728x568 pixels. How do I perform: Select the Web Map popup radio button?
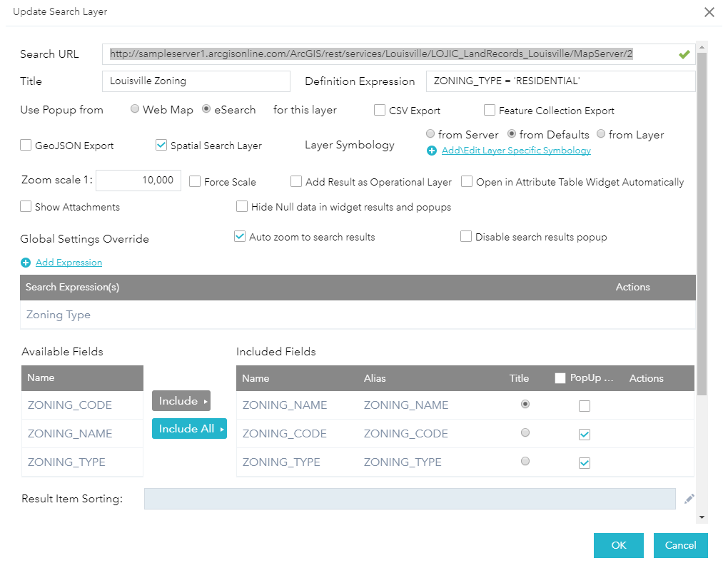pos(135,109)
